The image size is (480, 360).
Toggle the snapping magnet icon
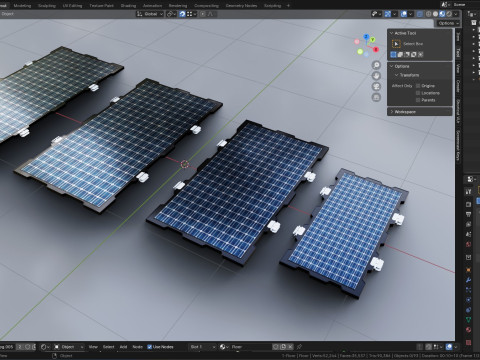pyautogui.click(x=182, y=14)
